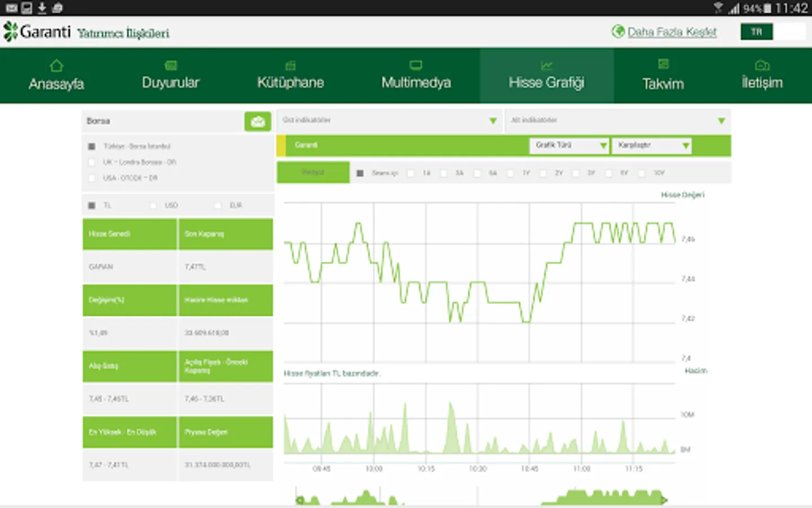Select the 10Y period checkbox
Viewport: 812px width, 508px height.
642,173
